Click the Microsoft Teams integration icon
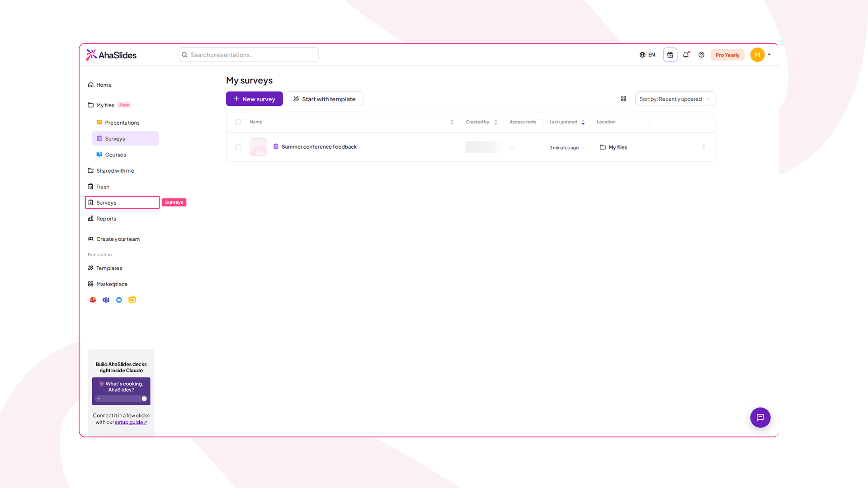Viewport: 868px width, 488px height. pyautogui.click(x=106, y=300)
